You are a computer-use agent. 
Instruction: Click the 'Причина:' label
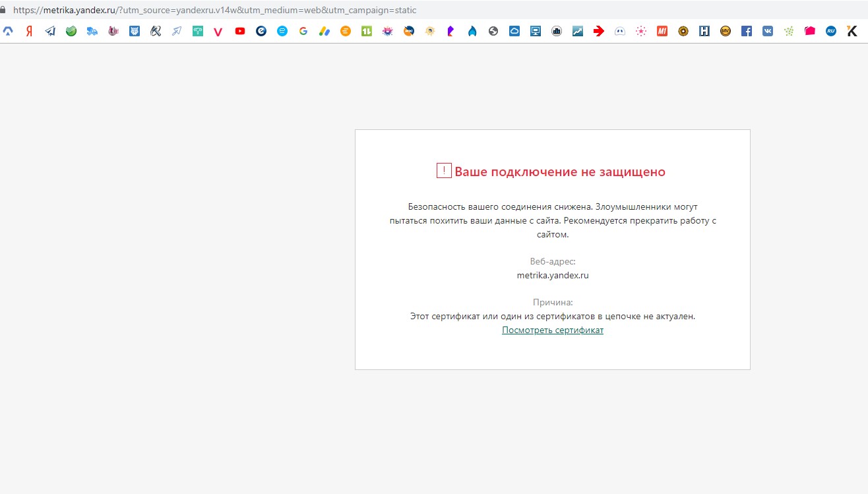[x=553, y=303]
